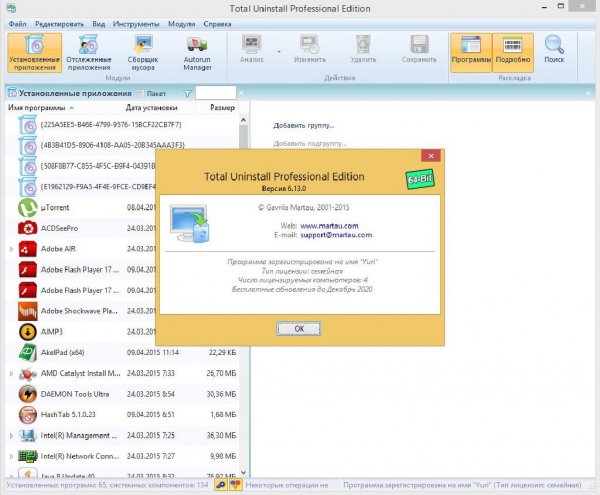Expand the Adobe AIR entry
600x495 pixels.
point(11,249)
